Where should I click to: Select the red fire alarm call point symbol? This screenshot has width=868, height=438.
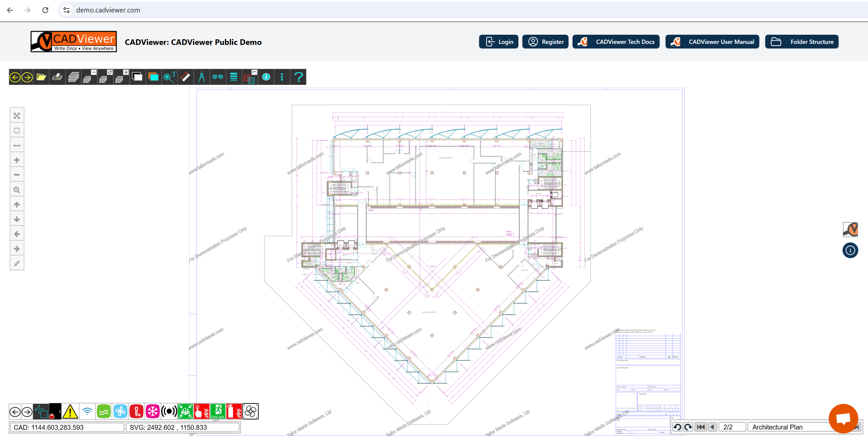point(202,412)
